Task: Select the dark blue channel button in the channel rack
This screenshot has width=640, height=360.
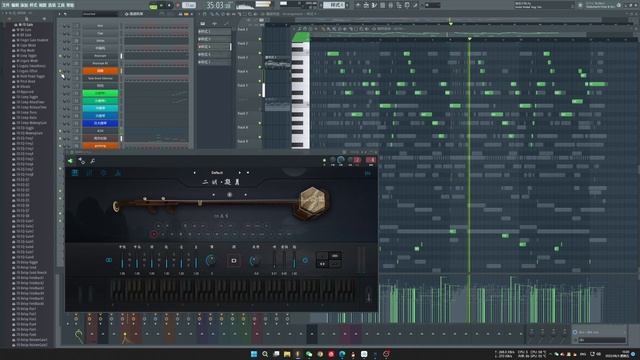Action: click(100, 123)
